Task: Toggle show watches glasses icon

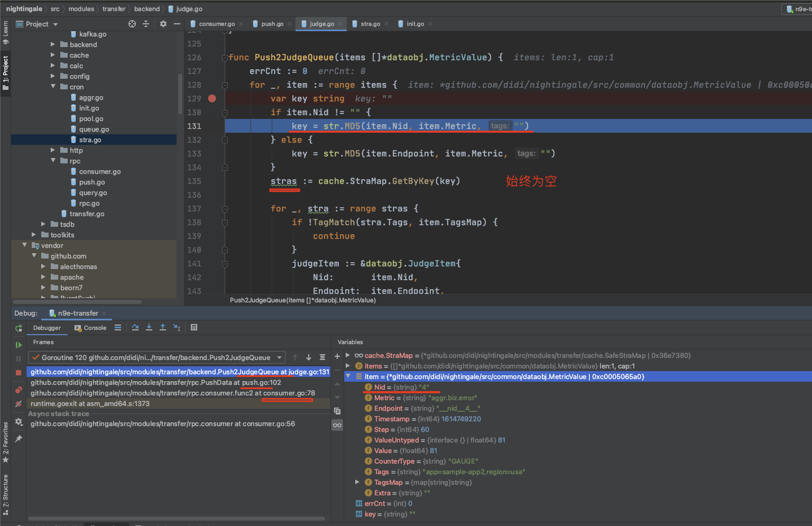Action: click(337, 425)
